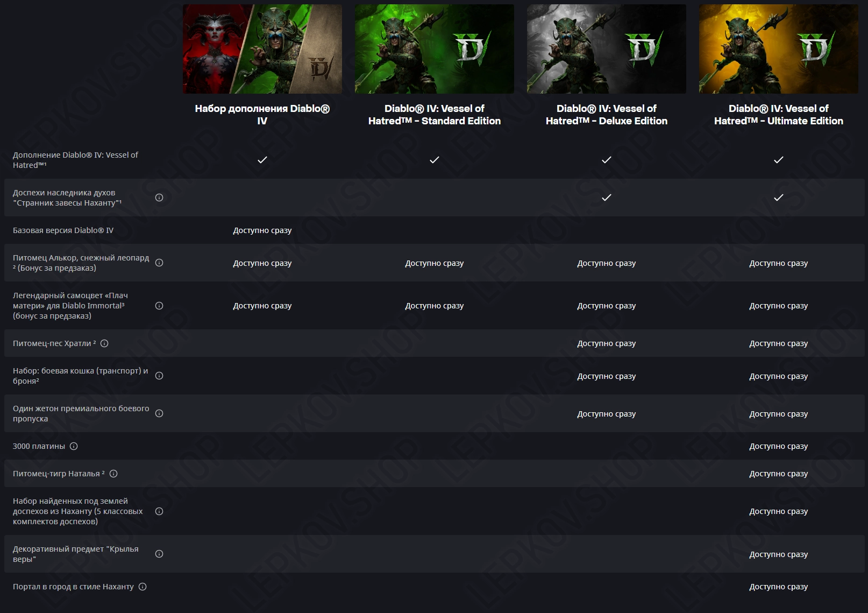
Task: Click the Один жетон премиального боевого пропуска label
Action: [x=81, y=413]
